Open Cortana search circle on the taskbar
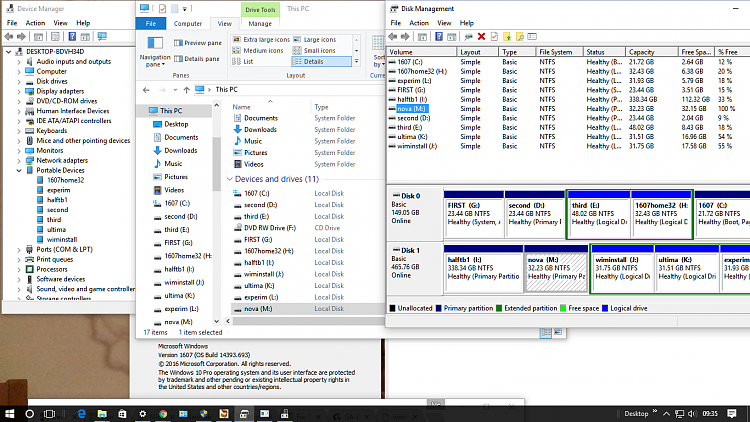 29,413
